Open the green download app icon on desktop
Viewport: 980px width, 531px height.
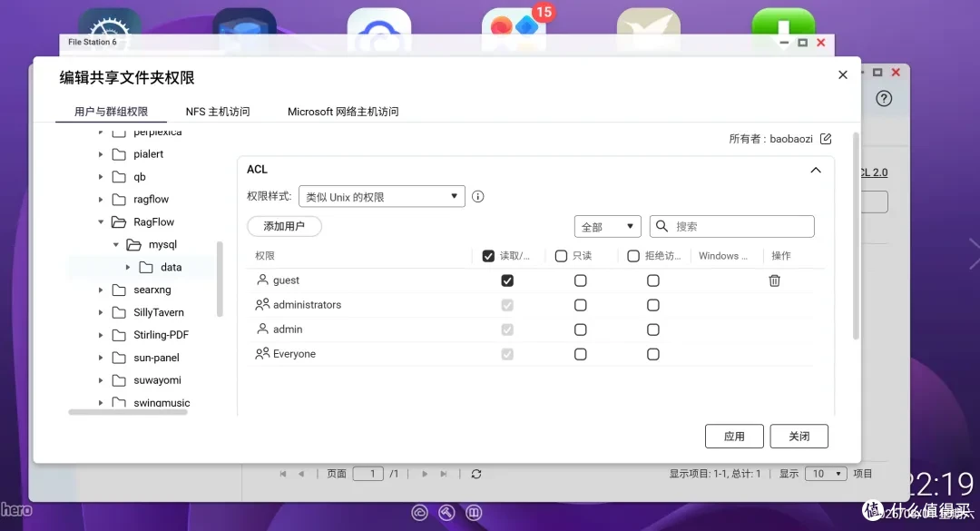click(x=783, y=28)
